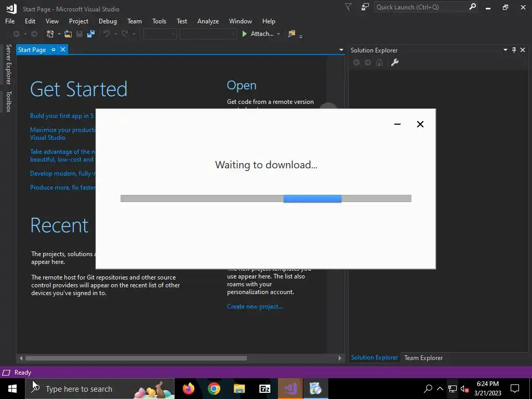Open the Undo history dropdown arrow

click(115, 34)
